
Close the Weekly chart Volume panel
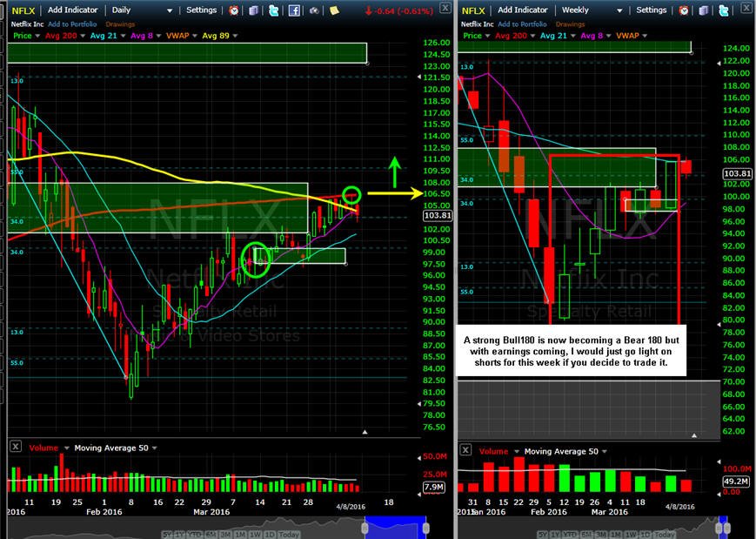coord(465,450)
